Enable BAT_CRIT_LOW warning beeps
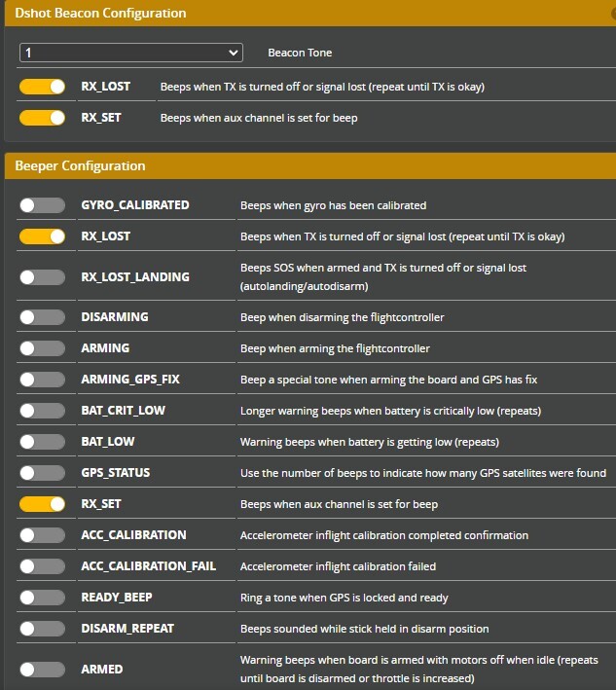616x690 pixels. tap(42, 411)
